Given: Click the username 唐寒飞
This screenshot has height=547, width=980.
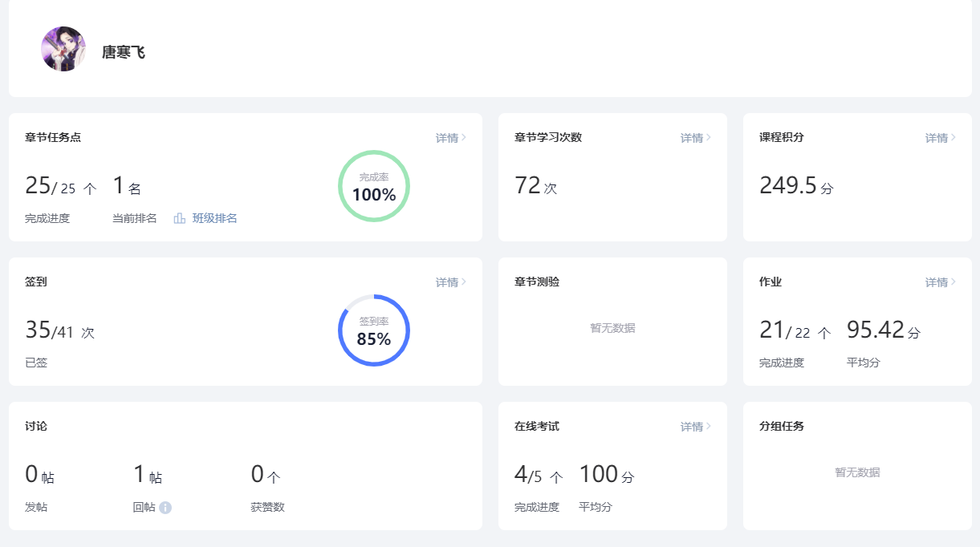Looking at the screenshot, I should tap(124, 52).
